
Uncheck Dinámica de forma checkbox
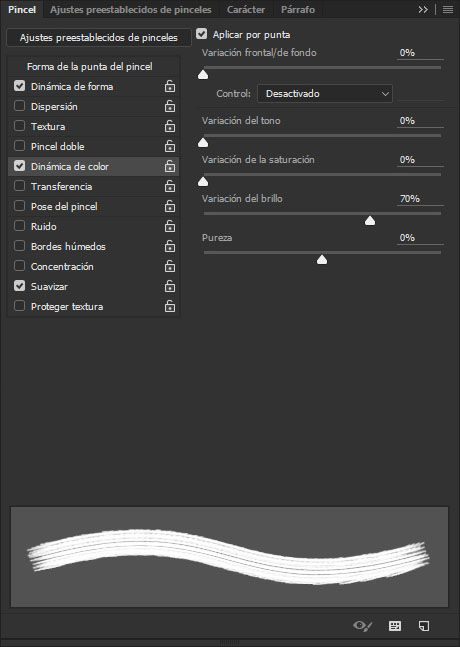19,86
